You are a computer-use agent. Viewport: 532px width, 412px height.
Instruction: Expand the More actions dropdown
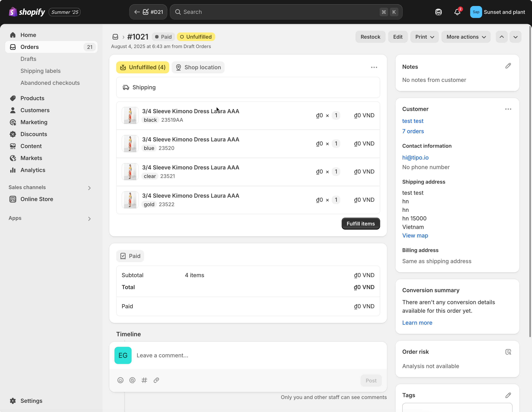[x=466, y=37]
